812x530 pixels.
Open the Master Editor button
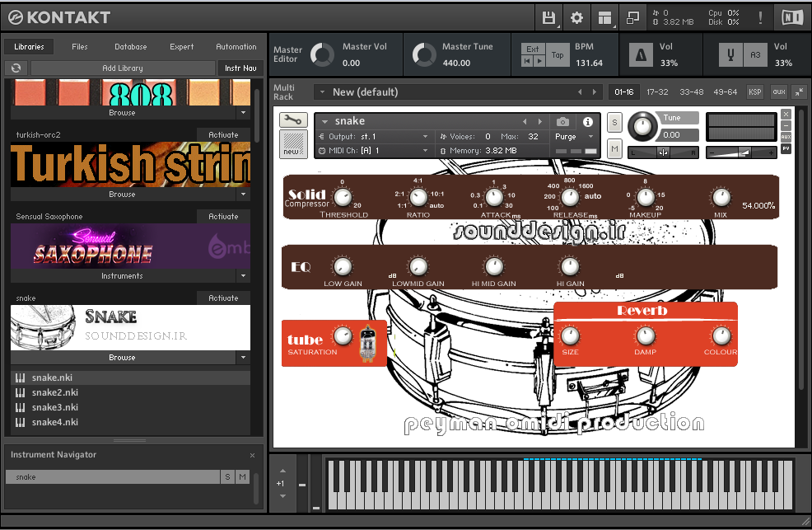287,54
